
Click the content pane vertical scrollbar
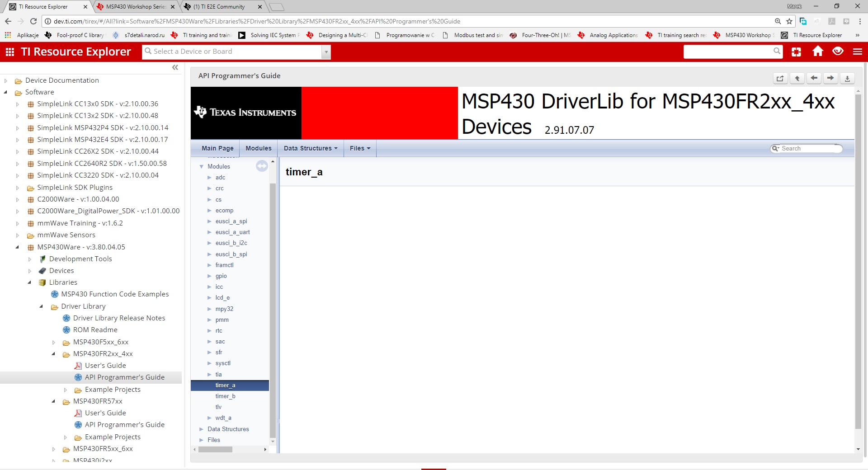[x=858, y=262]
